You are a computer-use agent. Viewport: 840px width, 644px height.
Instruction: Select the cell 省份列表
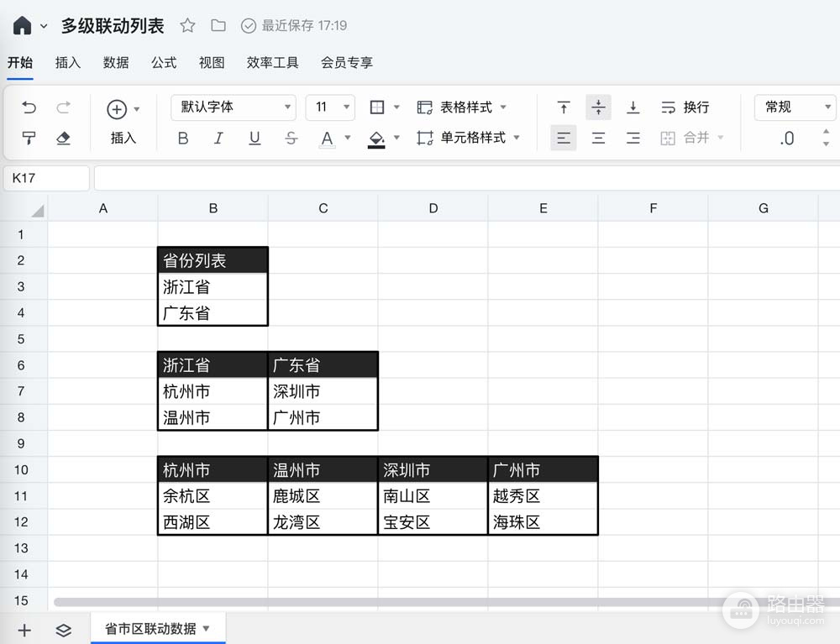pos(213,260)
